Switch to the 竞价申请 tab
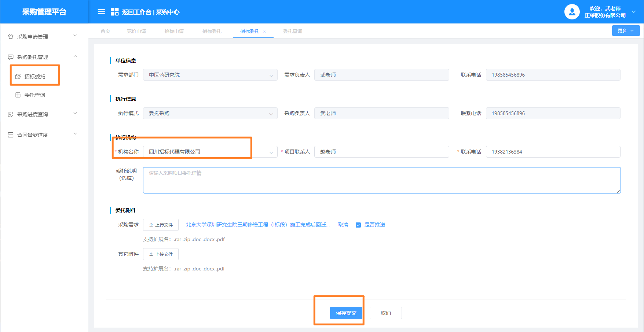 pos(136,31)
